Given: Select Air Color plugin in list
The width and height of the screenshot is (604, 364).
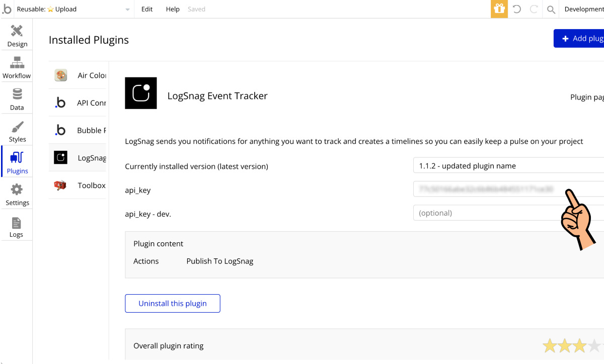Looking at the screenshot, I should pos(78,75).
